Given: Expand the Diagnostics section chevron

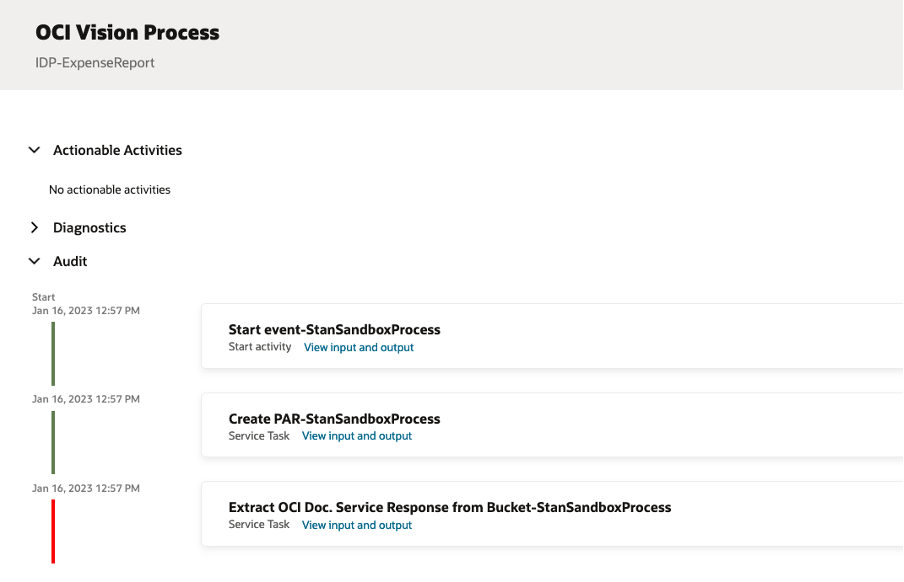Looking at the screenshot, I should coord(34,228).
